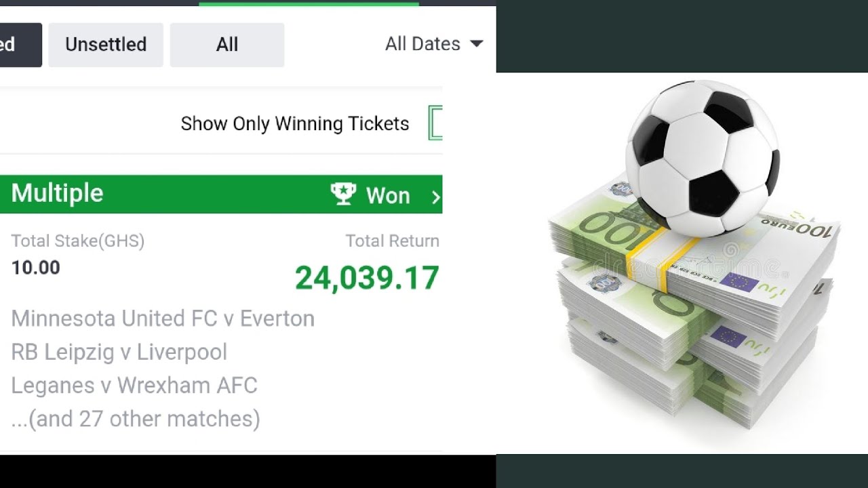Open RB Leipzig v Liverpool match

(x=119, y=352)
